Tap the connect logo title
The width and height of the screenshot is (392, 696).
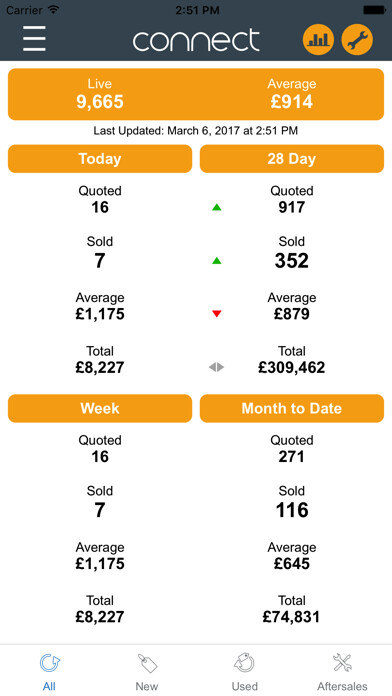click(x=196, y=40)
